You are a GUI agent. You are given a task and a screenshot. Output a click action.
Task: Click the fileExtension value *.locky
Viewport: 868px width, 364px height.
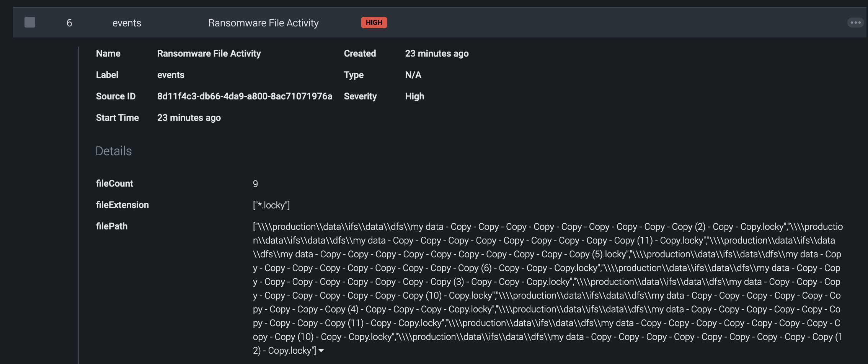click(271, 205)
